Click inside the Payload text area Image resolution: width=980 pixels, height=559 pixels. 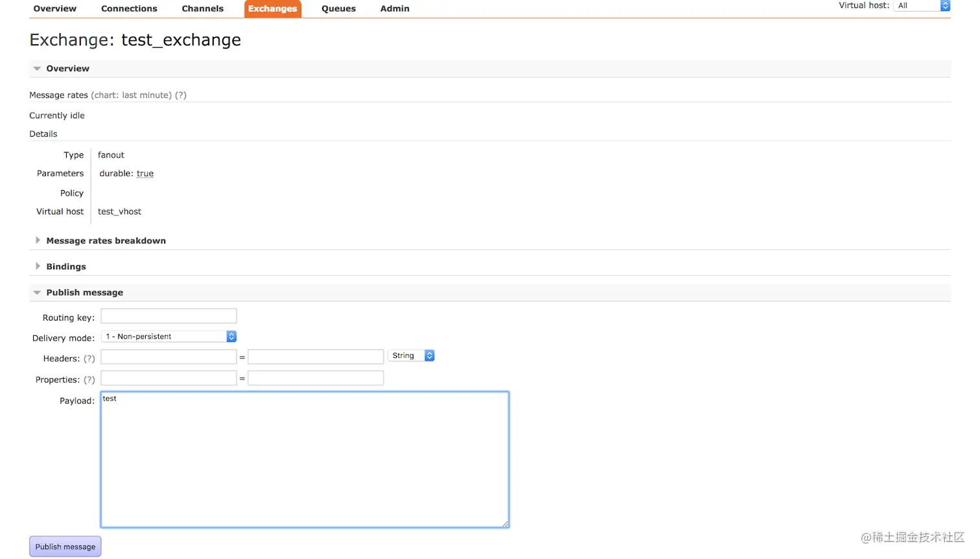pos(305,460)
